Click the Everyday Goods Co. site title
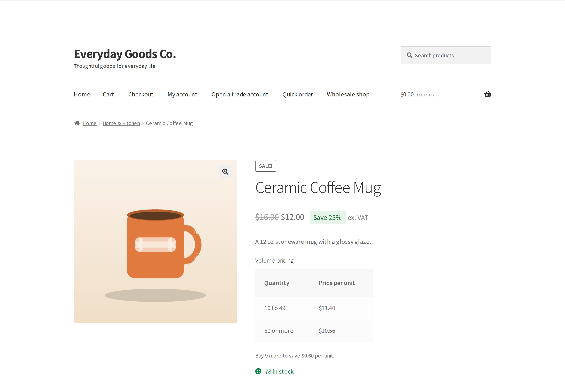Screen dimensions: 565x392 pyautogui.click(x=125, y=54)
